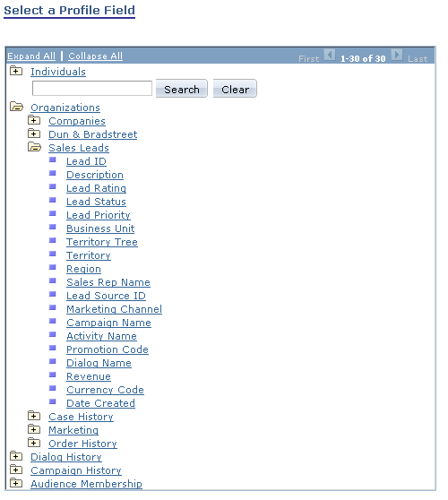Click the Collapse All link
448x500 pixels.
tap(95, 56)
